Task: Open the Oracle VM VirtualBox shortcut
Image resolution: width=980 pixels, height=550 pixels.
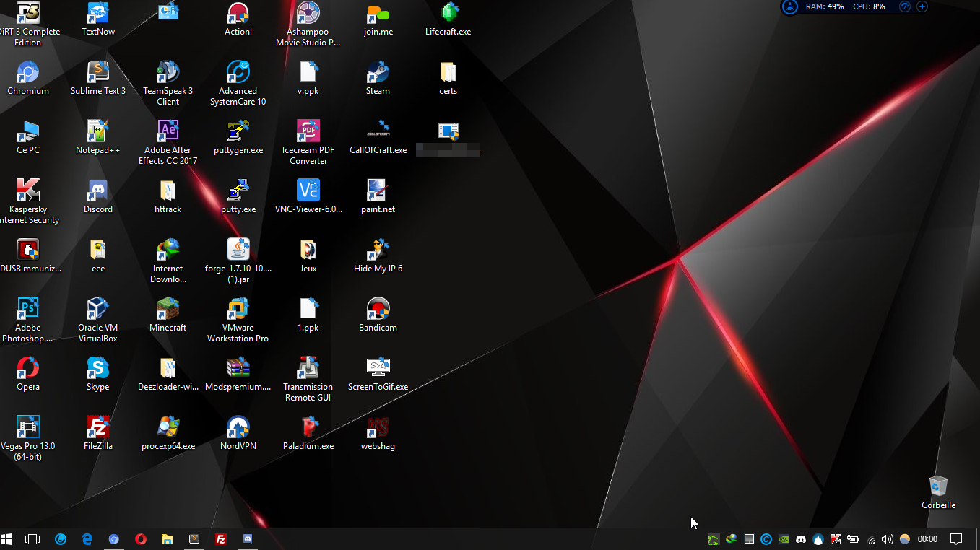Action: coord(97,310)
